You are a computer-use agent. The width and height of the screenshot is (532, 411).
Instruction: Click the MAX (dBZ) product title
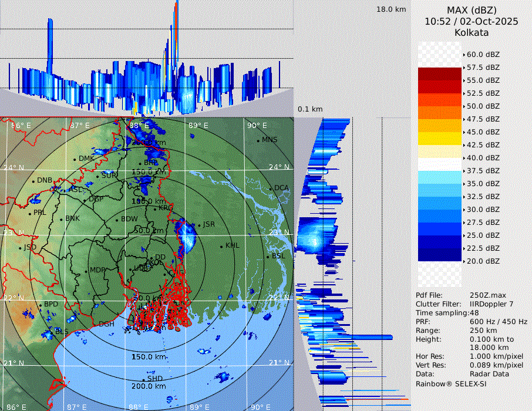point(471,10)
